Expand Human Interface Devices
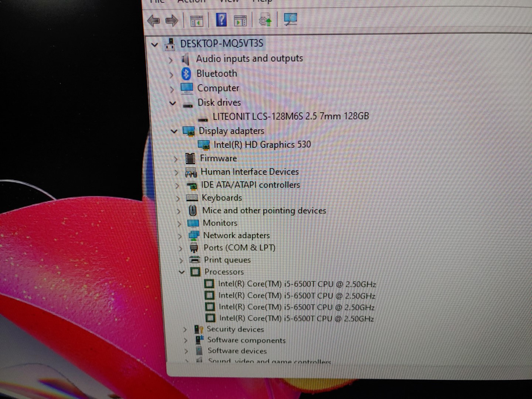This screenshot has height=399, width=532. tap(177, 173)
